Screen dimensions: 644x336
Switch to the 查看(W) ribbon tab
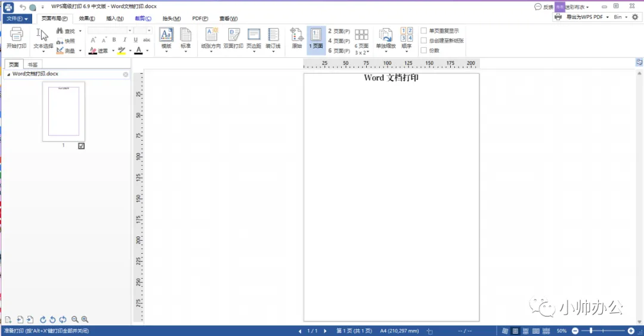228,18
